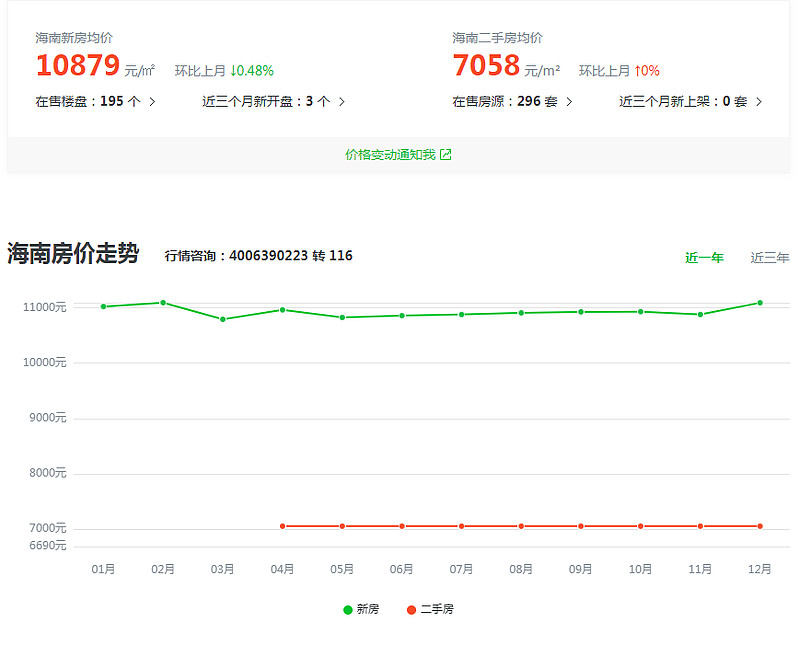Select green 05月 data point on 新房 line
This screenshot has height=645, width=800.
[x=342, y=317]
